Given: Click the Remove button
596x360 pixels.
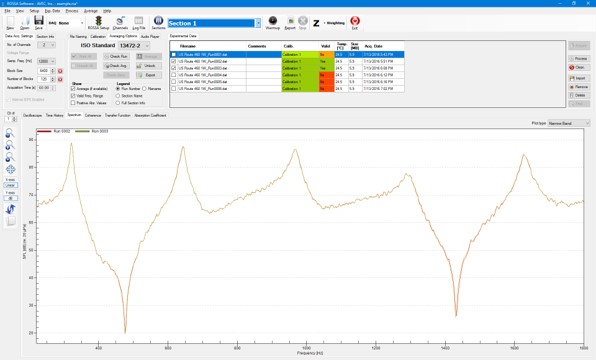Looking at the screenshot, I should [579, 87].
